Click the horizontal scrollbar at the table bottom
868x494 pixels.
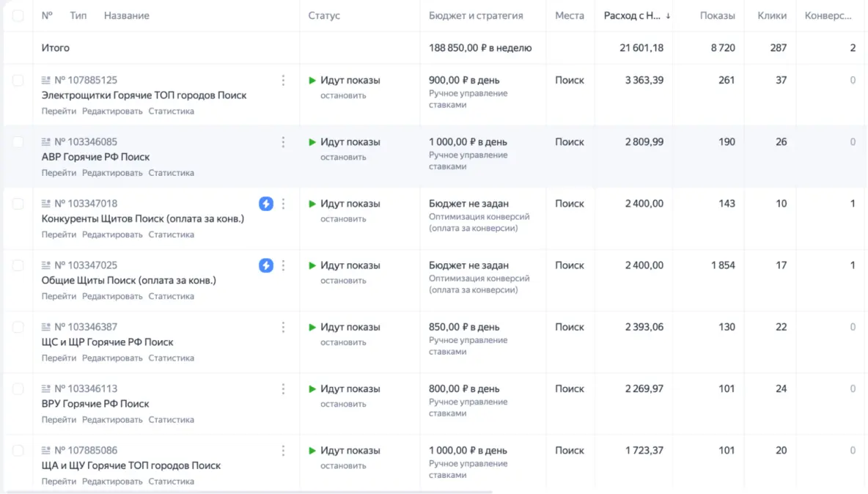tap(249, 492)
